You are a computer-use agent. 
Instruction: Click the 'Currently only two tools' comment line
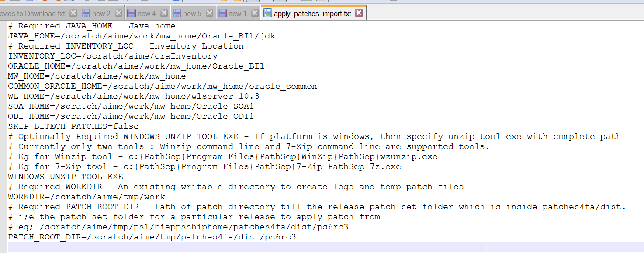[x=249, y=146]
